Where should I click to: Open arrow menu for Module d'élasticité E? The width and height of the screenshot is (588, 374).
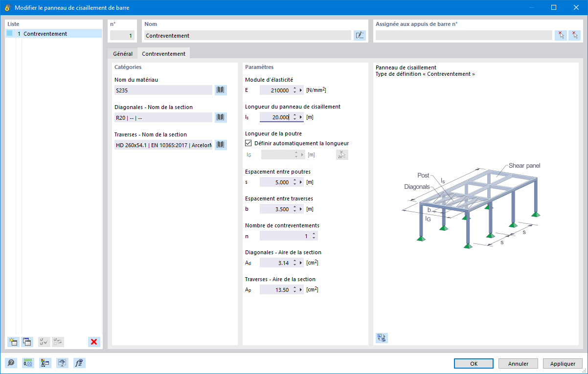[x=301, y=90]
